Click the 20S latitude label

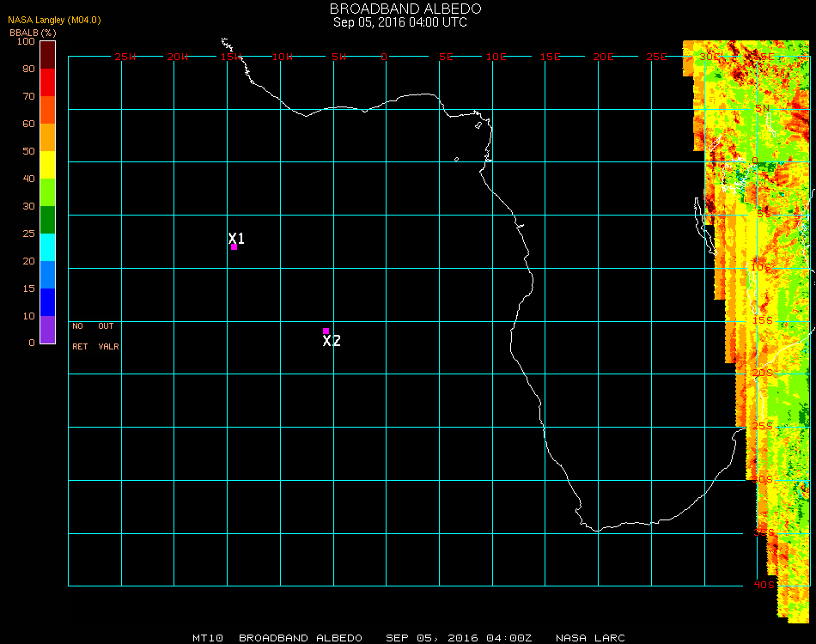[x=763, y=373]
